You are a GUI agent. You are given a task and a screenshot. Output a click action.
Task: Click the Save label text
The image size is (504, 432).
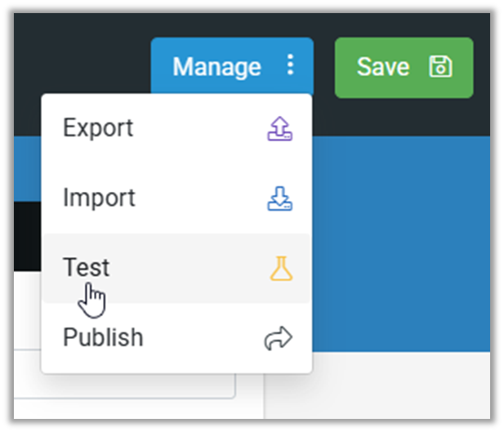[x=383, y=67]
